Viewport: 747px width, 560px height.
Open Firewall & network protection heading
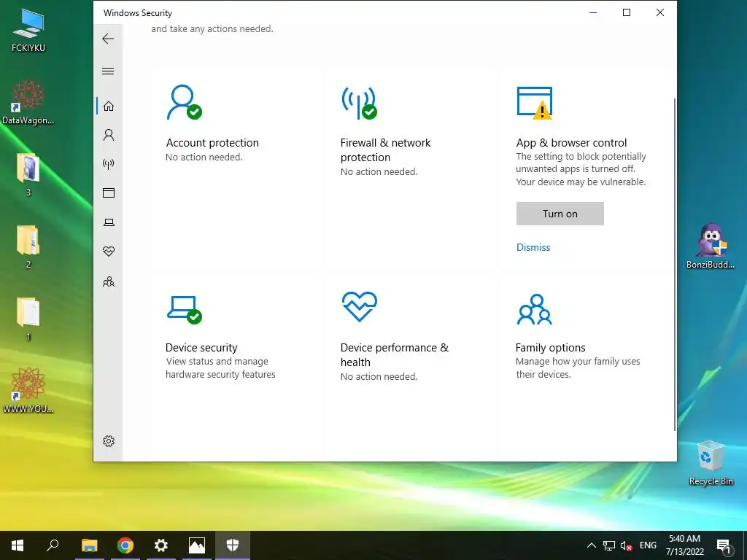click(x=385, y=150)
